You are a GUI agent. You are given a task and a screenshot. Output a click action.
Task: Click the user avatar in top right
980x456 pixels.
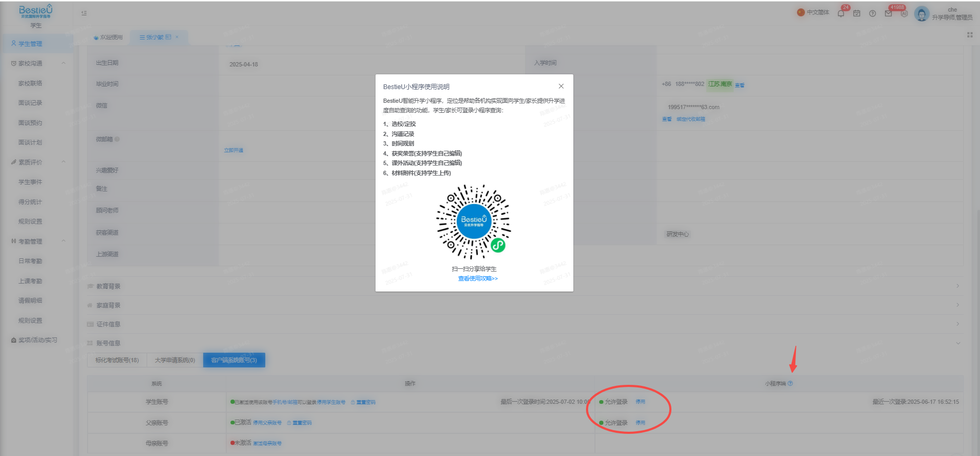click(x=921, y=14)
